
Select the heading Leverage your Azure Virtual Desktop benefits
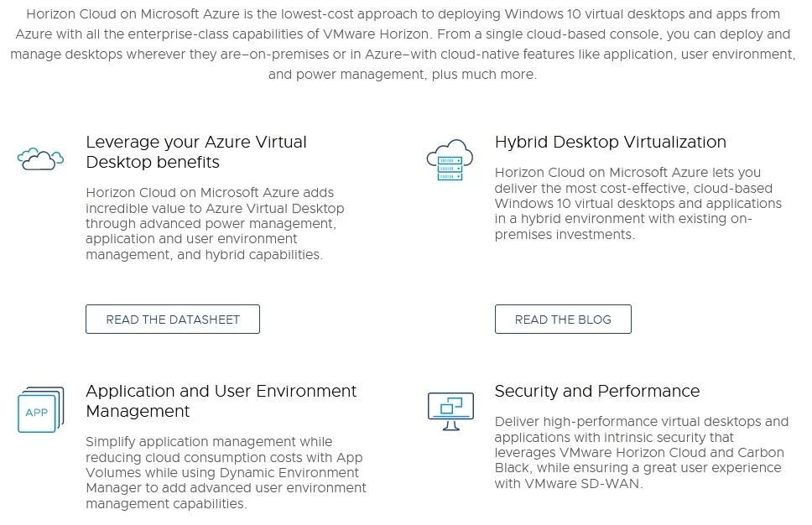point(196,152)
